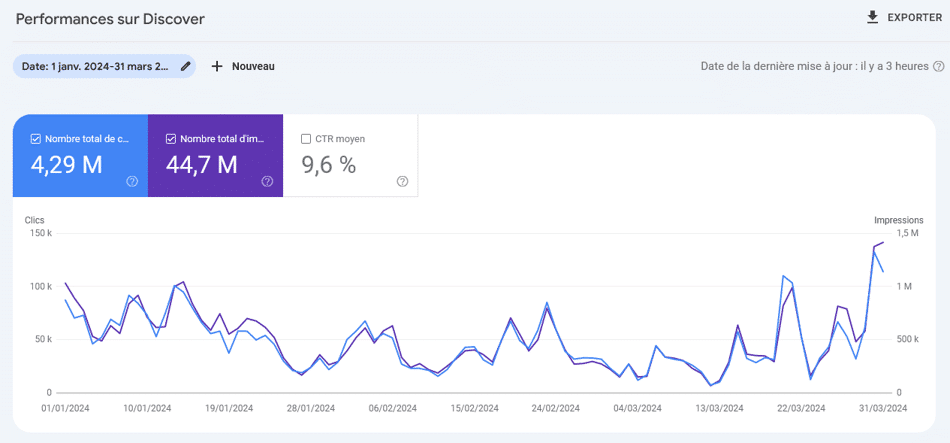Edit date filter via pencil icon
Image resolution: width=950 pixels, height=443 pixels.
click(x=185, y=66)
